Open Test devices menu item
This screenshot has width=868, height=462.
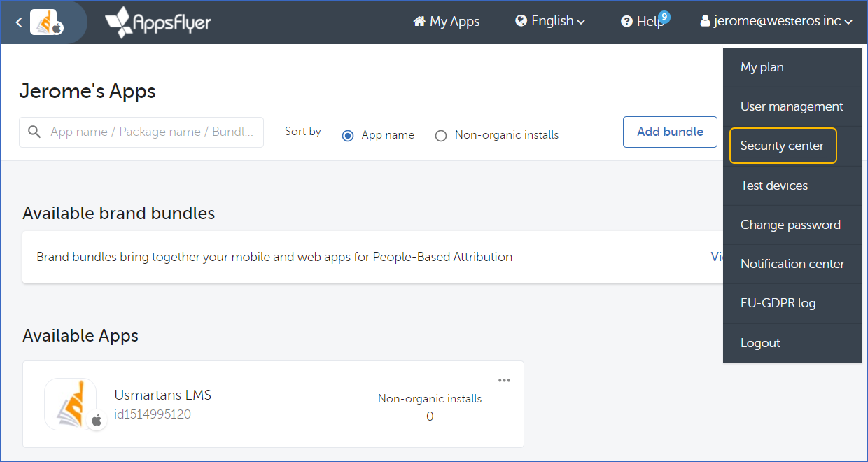[x=792, y=185]
